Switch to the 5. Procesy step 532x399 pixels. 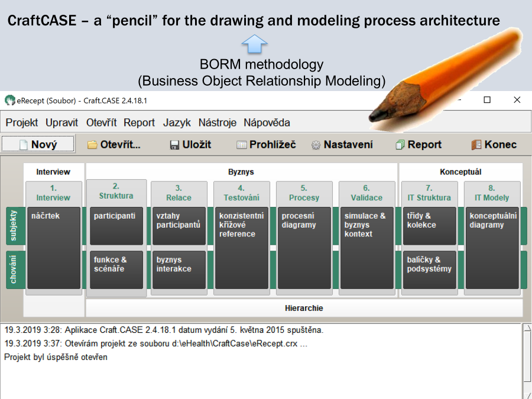304,193
